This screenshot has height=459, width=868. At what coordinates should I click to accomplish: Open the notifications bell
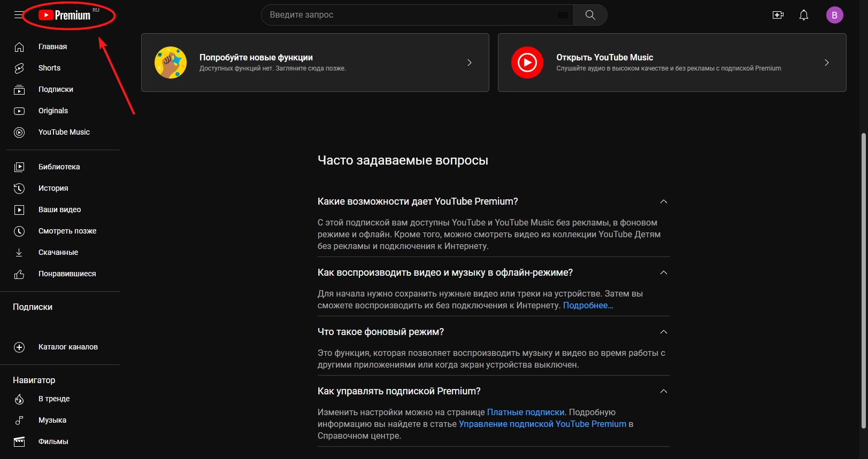click(x=804, y=15)
